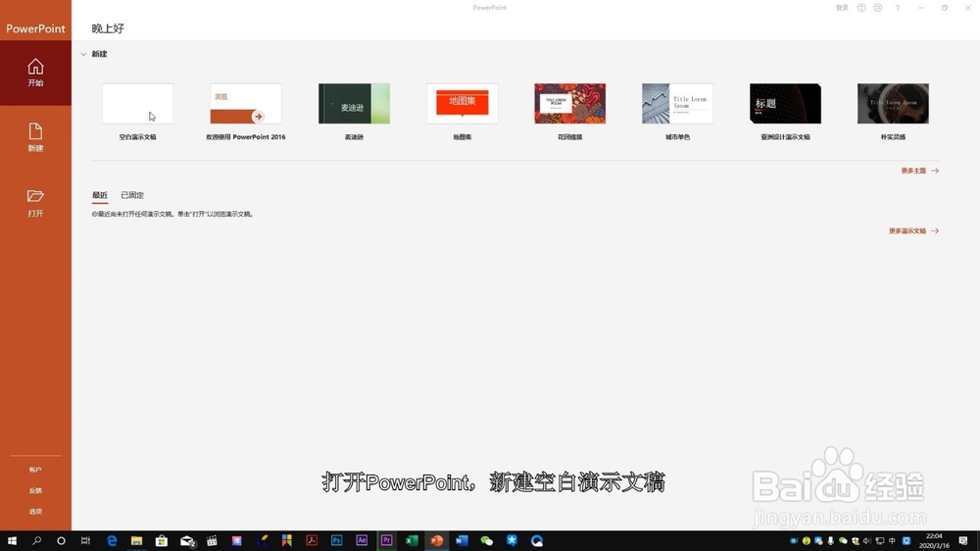The image size is (980, 551).
Task: Launch Excel from the taskbar
Action: 412,541
